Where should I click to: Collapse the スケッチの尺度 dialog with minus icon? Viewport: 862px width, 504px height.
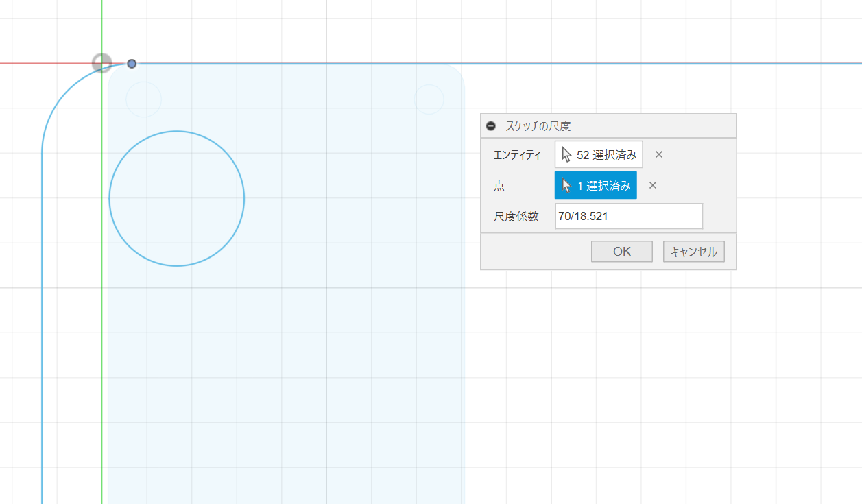(490, 126)
